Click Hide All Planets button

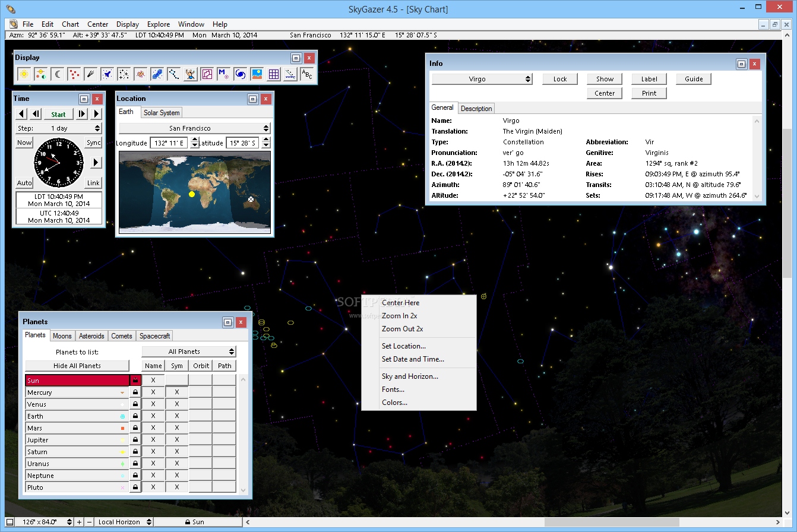pyautogui.click(x=77, y=366)
